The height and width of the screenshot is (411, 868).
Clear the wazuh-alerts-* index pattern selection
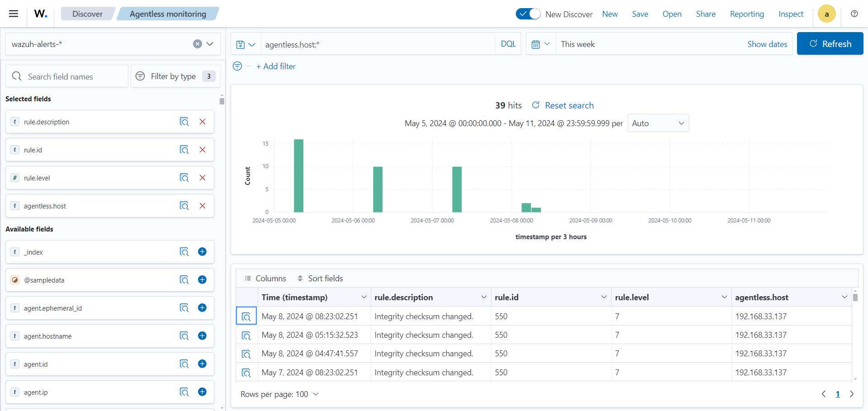197,44
